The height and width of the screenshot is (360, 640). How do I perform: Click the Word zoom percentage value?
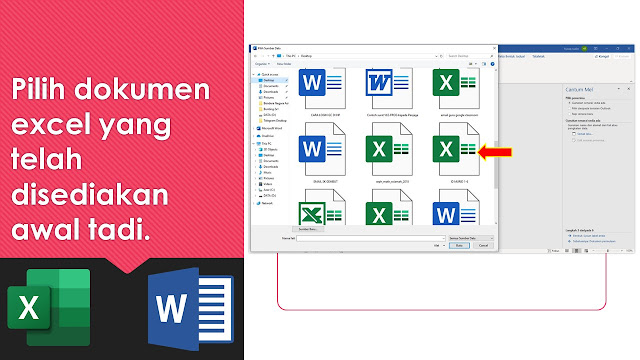[x=629, y=251]
